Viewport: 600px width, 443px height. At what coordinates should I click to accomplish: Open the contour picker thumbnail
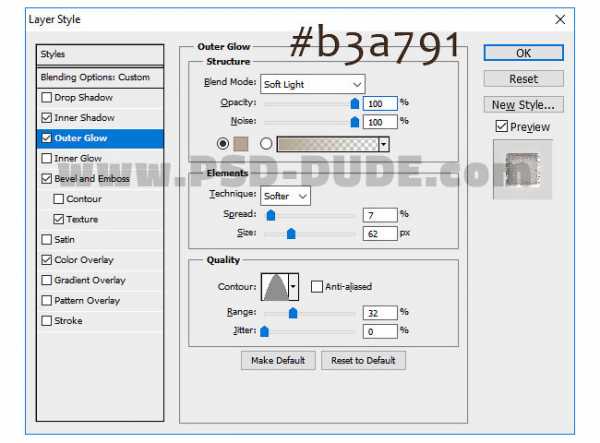point(274,287)
